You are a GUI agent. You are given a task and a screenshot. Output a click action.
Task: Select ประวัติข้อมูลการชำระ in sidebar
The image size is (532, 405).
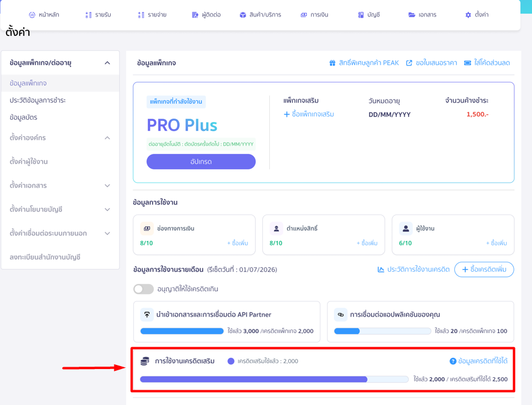pos(38,100)
